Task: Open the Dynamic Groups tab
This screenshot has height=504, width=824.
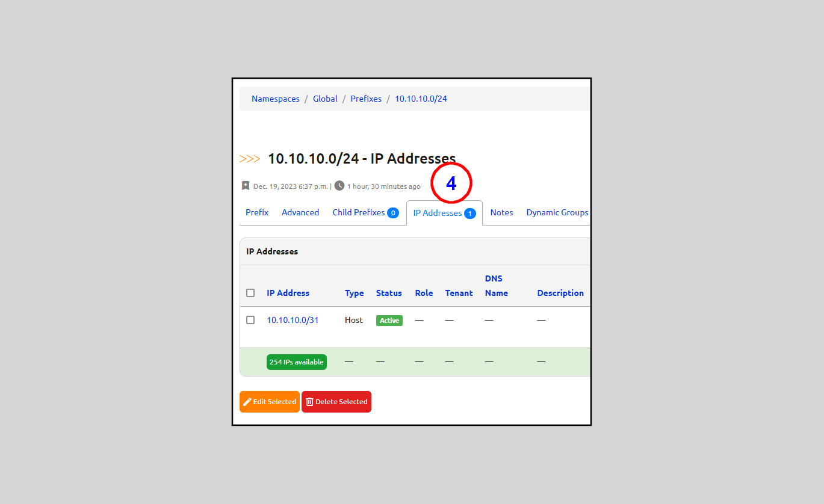Action: 557,212
